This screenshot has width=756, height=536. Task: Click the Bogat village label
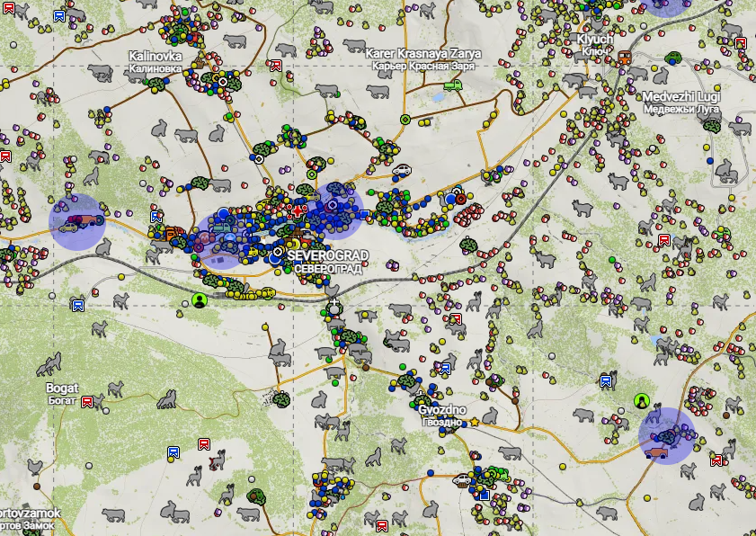point(62,394)
